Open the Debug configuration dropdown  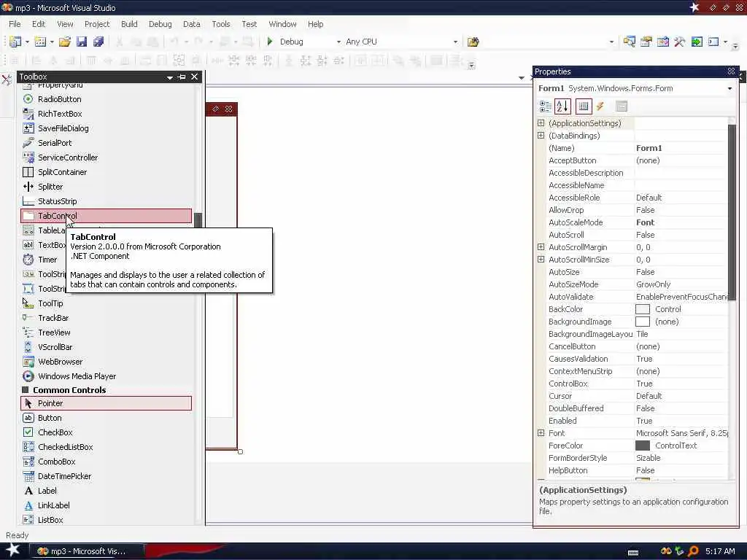(338, 42)
